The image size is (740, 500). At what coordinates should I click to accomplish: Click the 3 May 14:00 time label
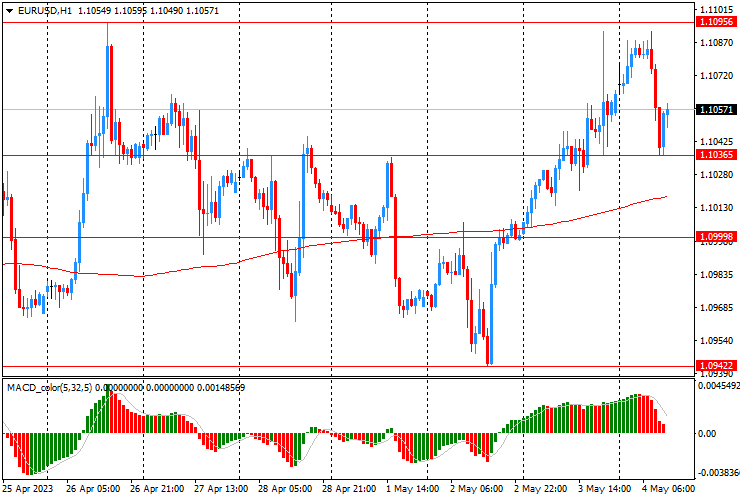pyautogui.click(x=605, y=489)
